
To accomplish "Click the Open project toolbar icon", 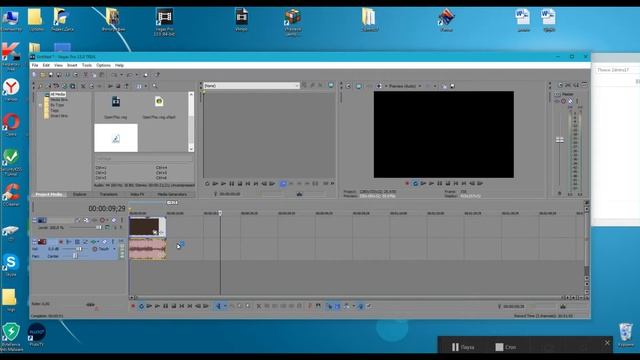I will (42, 75).
